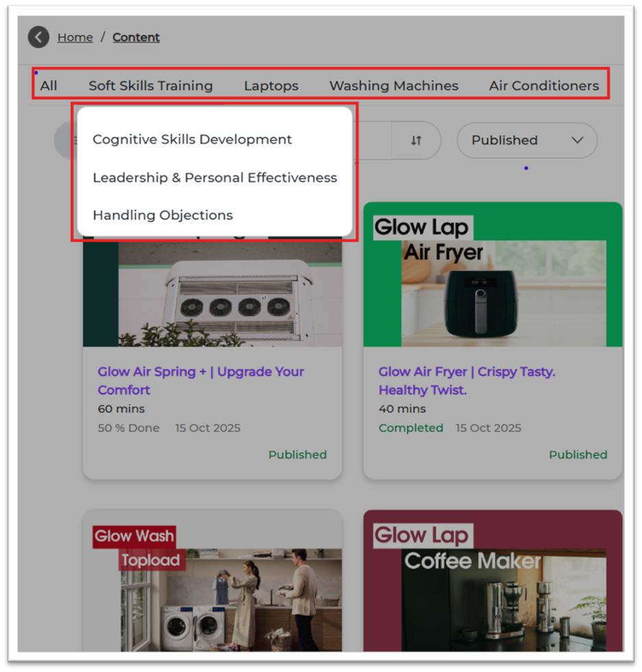Screen dimensions: 642x672
Task: Open the Home breadcrumb link
Action: [75, 38]
